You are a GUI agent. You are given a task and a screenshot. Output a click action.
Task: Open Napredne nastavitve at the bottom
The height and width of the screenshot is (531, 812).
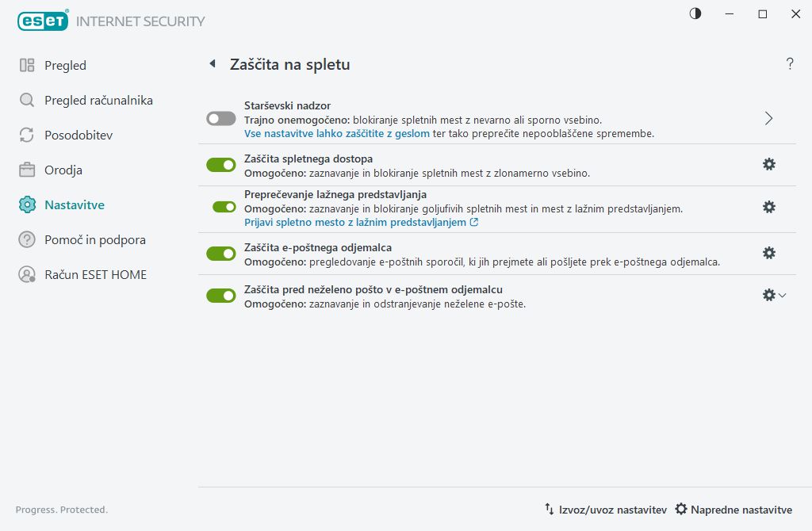(x=733, y=510)
